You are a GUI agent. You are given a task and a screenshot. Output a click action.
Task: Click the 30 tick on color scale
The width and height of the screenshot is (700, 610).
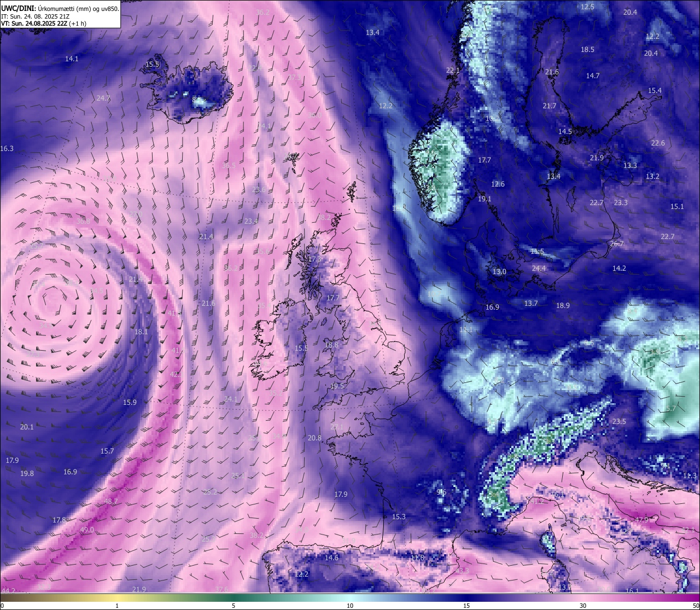tap(583, 606)
